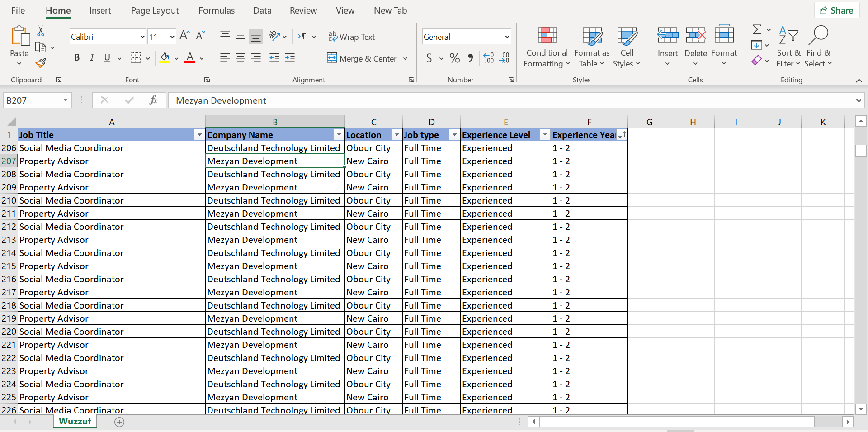868x432 pixels.
Task: Open the Review ribbon tab
Action: click(303, 10)
